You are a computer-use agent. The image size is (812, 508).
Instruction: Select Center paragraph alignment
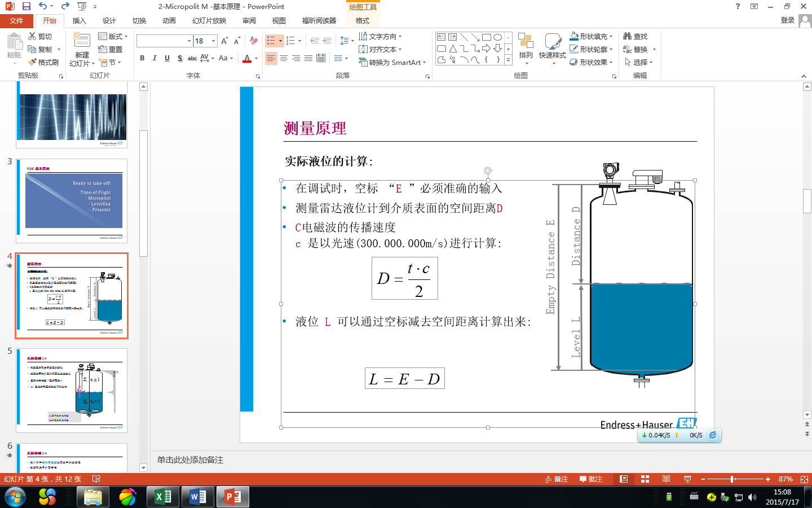284,58
